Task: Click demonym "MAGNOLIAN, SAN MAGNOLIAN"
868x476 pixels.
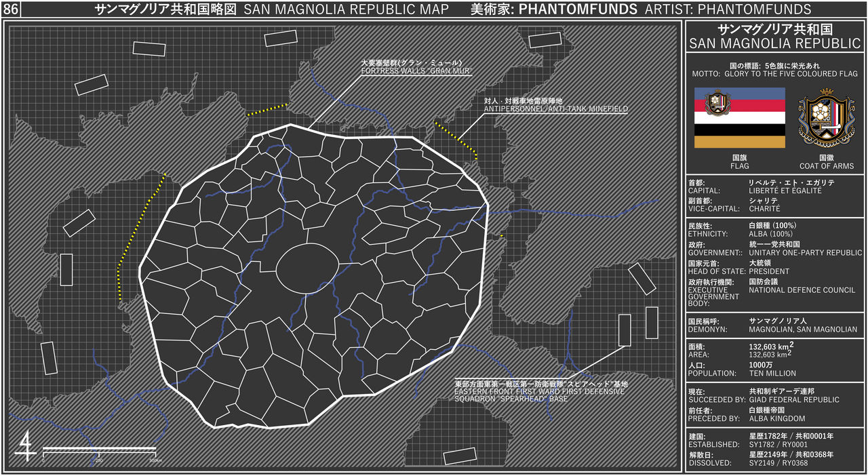Action: click(x=803, y=330)
